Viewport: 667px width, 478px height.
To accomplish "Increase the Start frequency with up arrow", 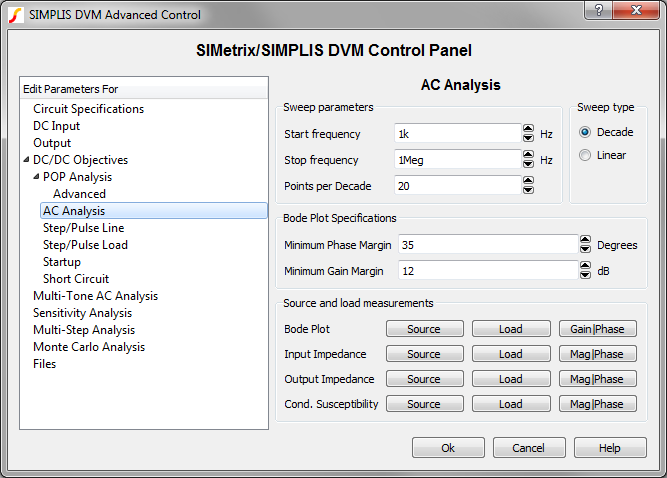I will [x=528, y=129].
